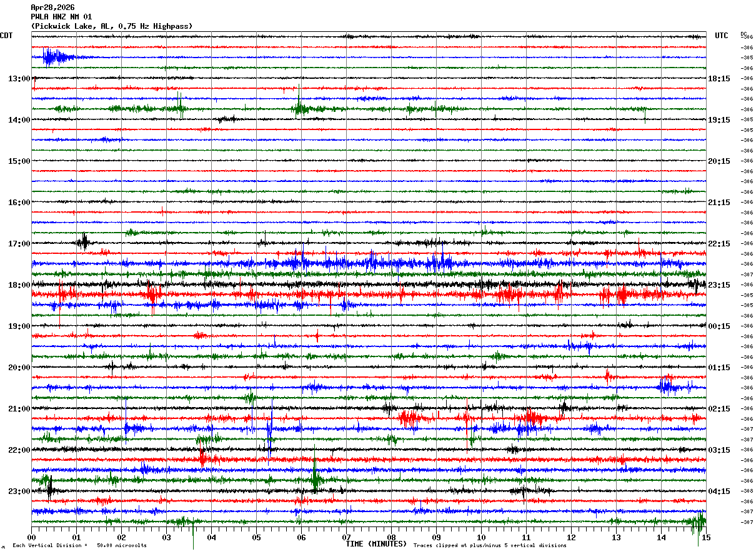Image resolution: width=756 pixels, height=554 pixels.
Task: Click the 22:15 UTC row label
Action: point(719,244)
